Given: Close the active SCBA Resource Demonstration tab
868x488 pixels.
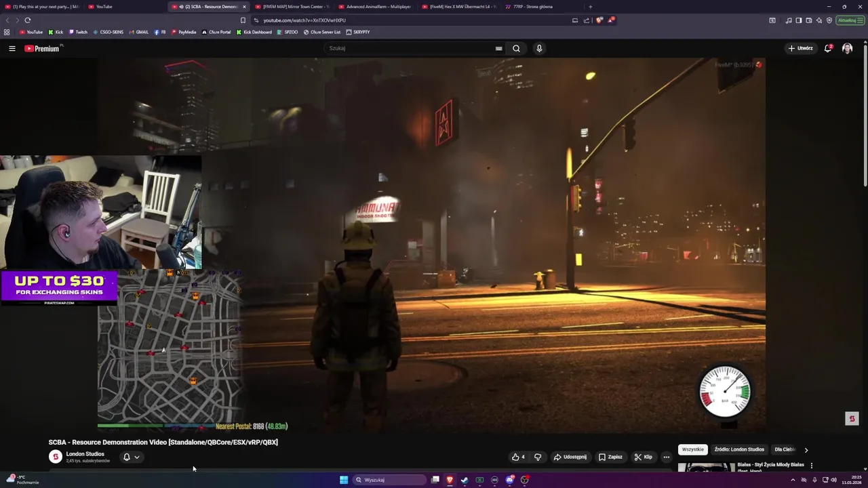Looking at the screenshot, I should [244, 7].
